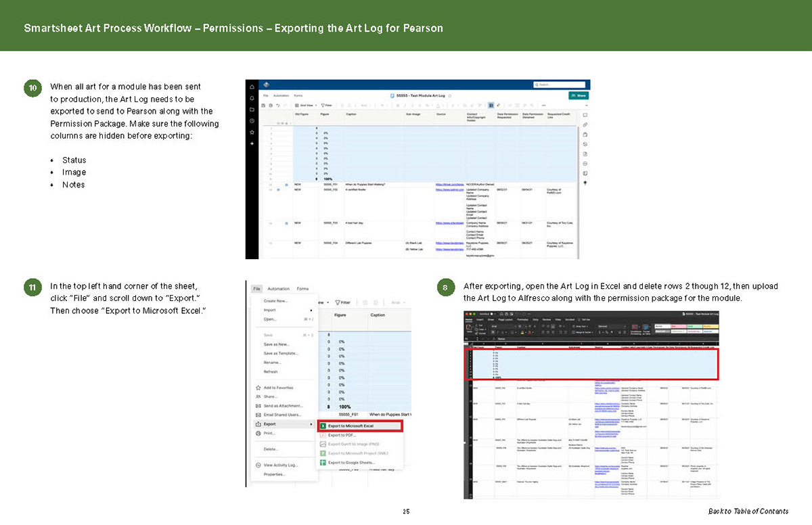Screen dimensions: 812x525
Task: Open the Grid View dropdown
Action: coord(307,106)
